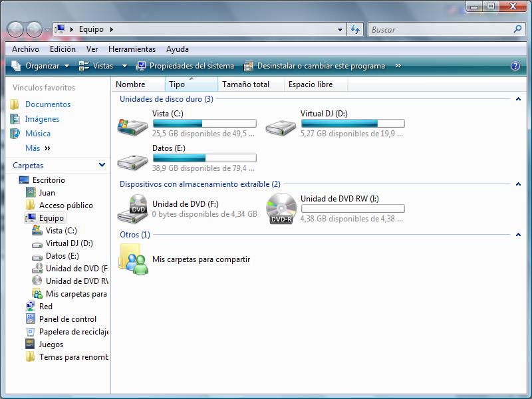Open the Vistas dropdown arrow
Image resolution: width=532 pixels, height=399 pixels.
coord(124,66)
